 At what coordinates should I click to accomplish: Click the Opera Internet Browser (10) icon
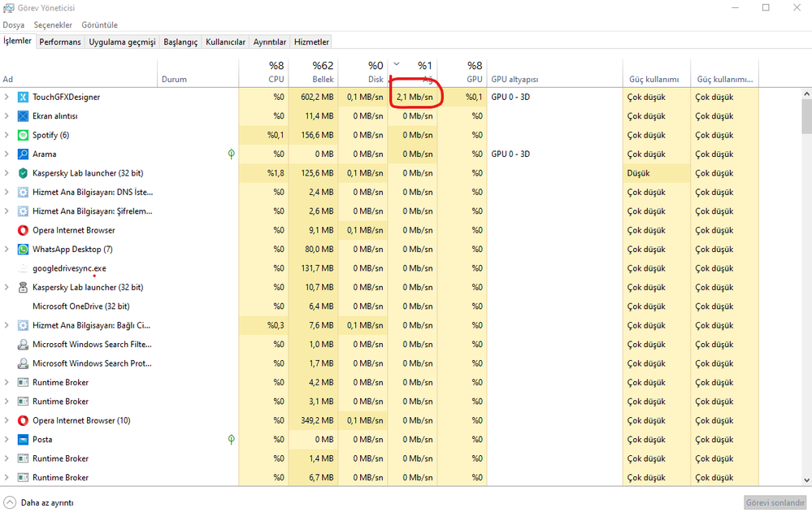tap(23, 420)
